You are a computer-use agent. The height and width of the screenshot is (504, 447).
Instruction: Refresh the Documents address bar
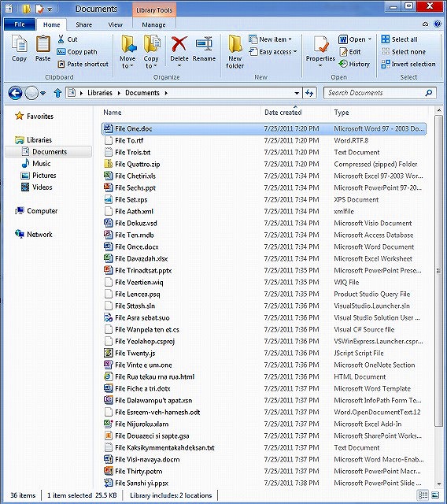[x=309, y=93]
